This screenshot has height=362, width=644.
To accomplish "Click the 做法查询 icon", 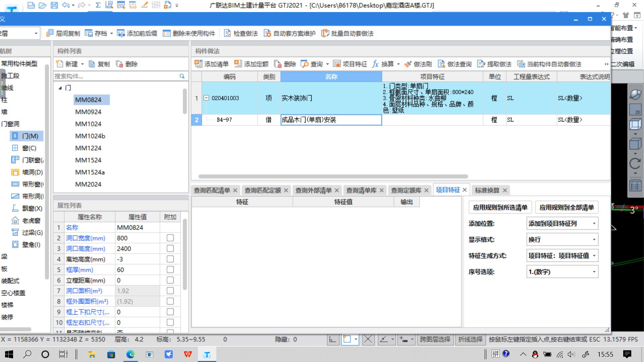I will coord(441,64).
